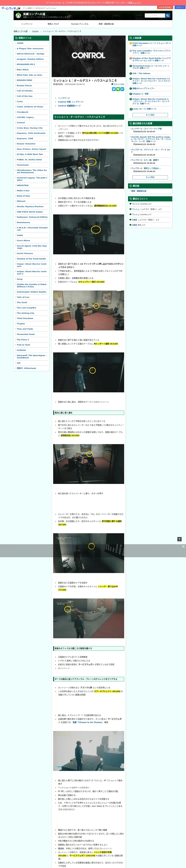
Task: Open 質問・雑談掲示板 in 掲示板 panel
Action: 139,191
